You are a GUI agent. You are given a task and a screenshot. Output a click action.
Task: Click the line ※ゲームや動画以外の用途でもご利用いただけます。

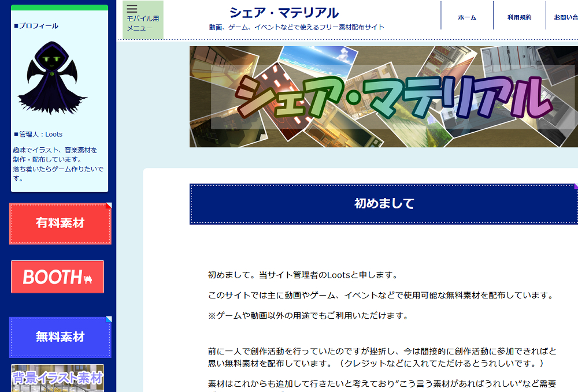tap(308, 316)
